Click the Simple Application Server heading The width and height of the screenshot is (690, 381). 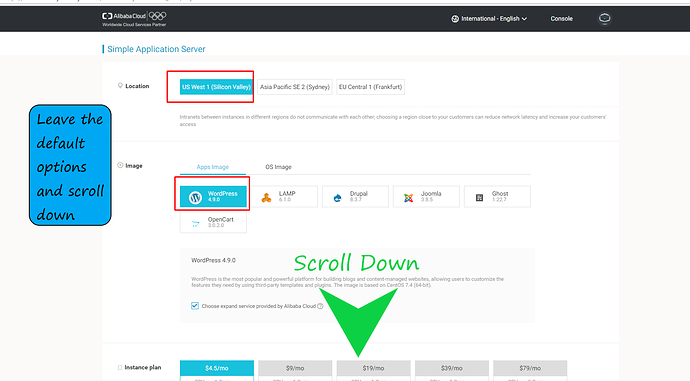[x=156, y=49]
